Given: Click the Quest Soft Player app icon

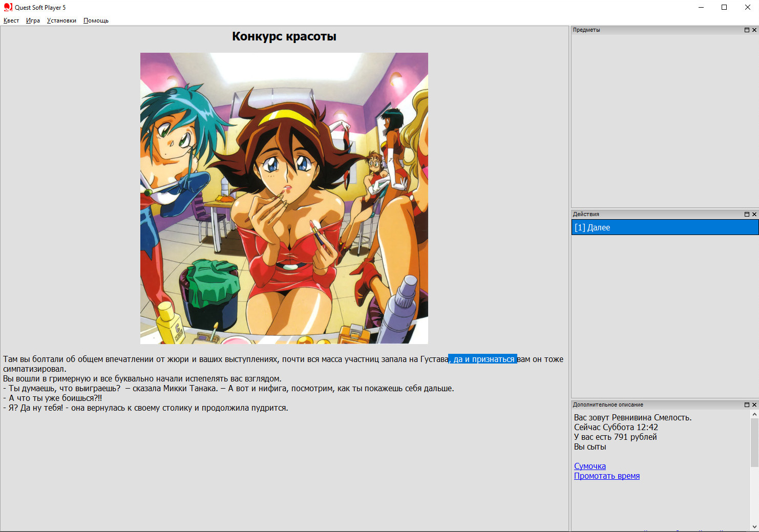Looking at the screenshot, I should click(x=8, y=7).
